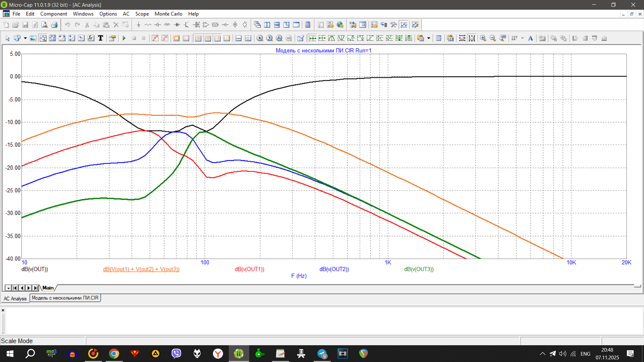Click the zoom out magnifier icon
The height and width of the screenshot is (362, 644).
[x=493, y=38]
